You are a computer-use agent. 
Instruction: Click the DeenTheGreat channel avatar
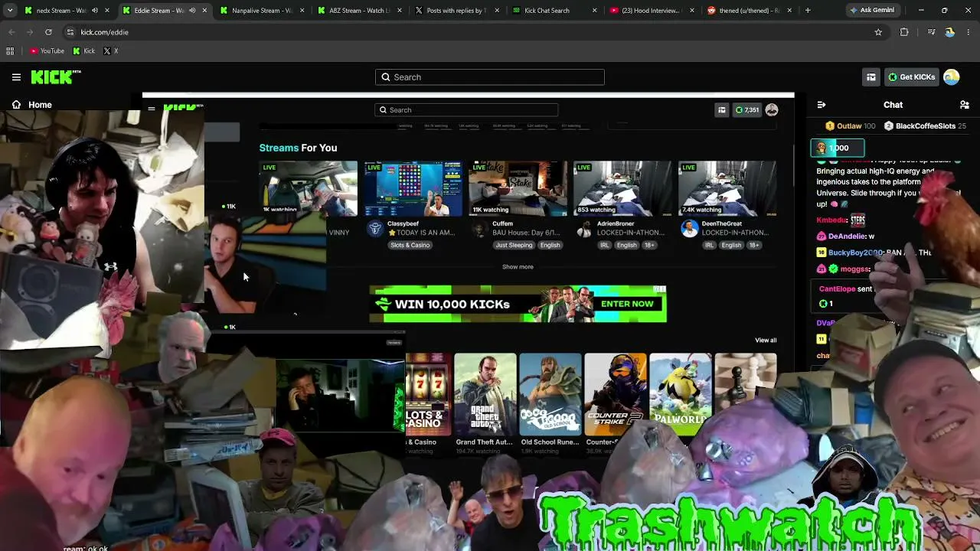[x=689, y=229]
